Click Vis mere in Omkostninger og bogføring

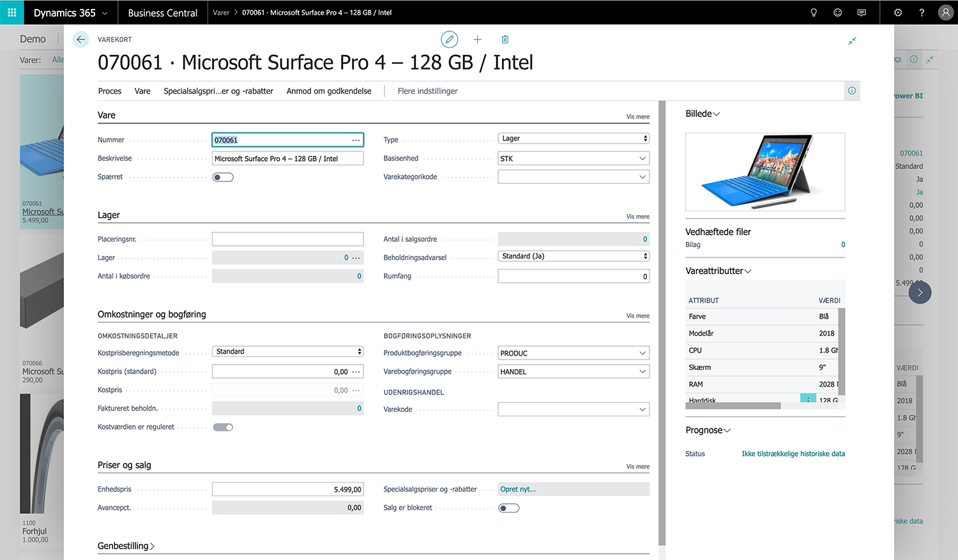pos(637,316)
